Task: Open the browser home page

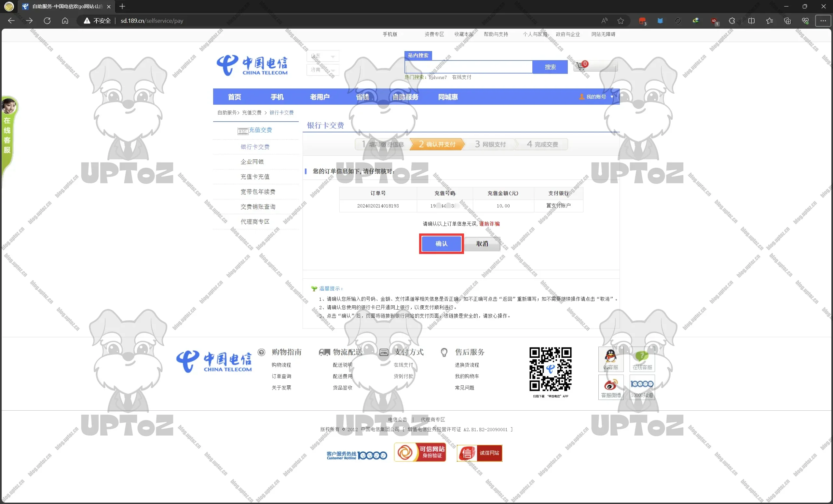Action: (65, 20)
